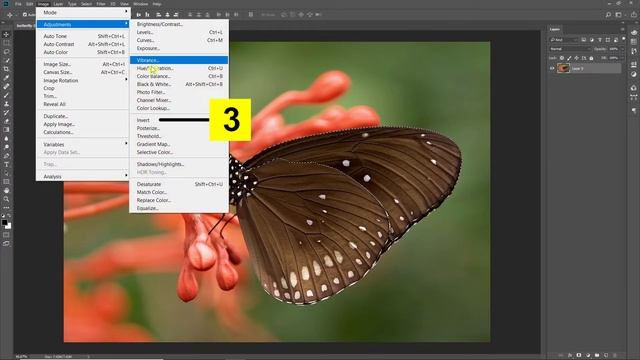The image size is (640, 360).
Task: Select the Rectangular Marquee tool
Action: coord(6,43)
